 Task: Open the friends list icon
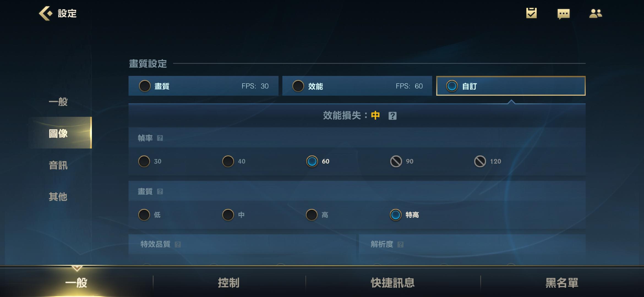[x=596, y=13]
